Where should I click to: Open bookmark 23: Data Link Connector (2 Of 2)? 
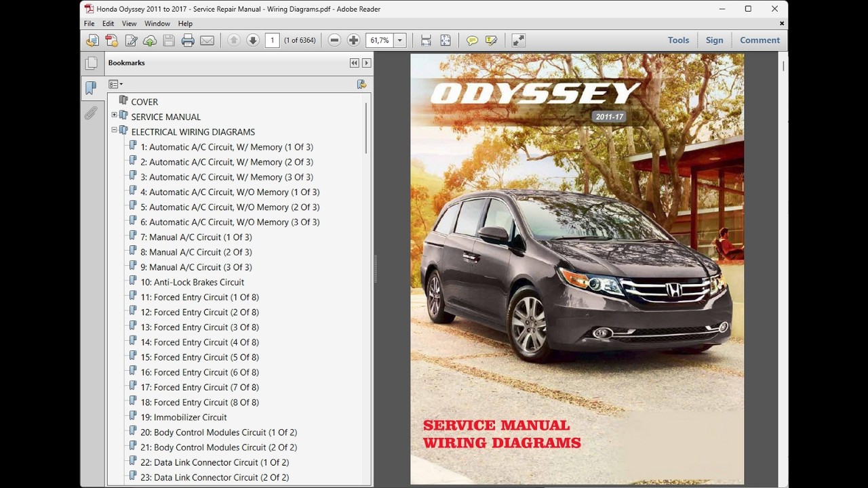click(x=214, y=477)
